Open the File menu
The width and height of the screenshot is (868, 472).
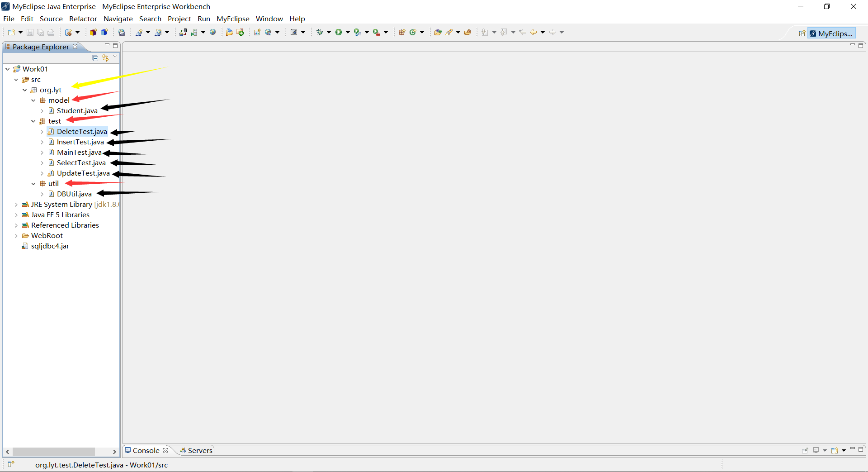coord(9,19)
